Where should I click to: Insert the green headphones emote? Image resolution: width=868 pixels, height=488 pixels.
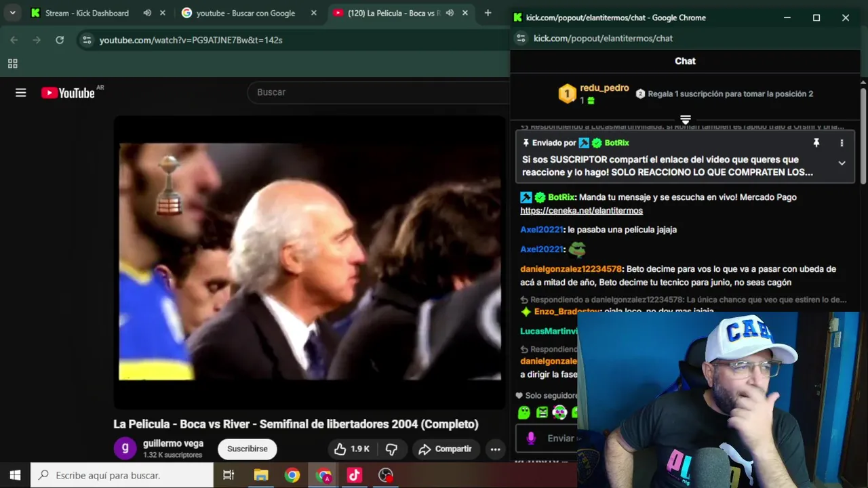pyautogui.click(x=559, y=412)
